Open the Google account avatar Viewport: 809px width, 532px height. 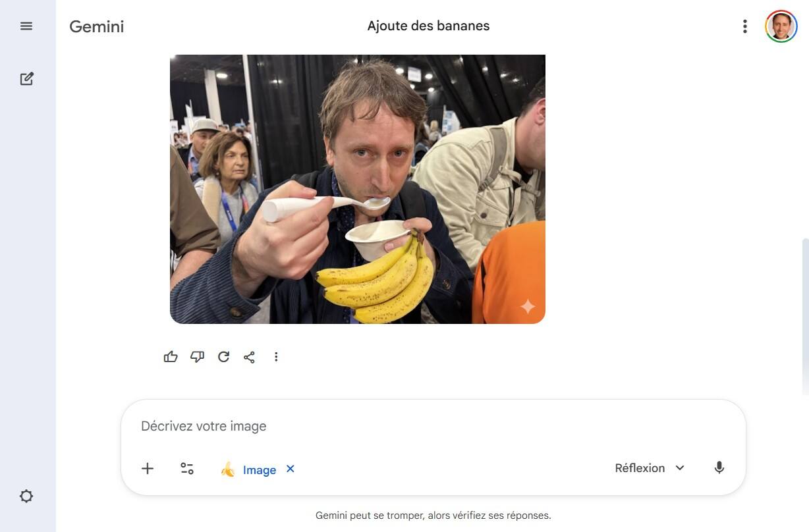click(781, 26)
